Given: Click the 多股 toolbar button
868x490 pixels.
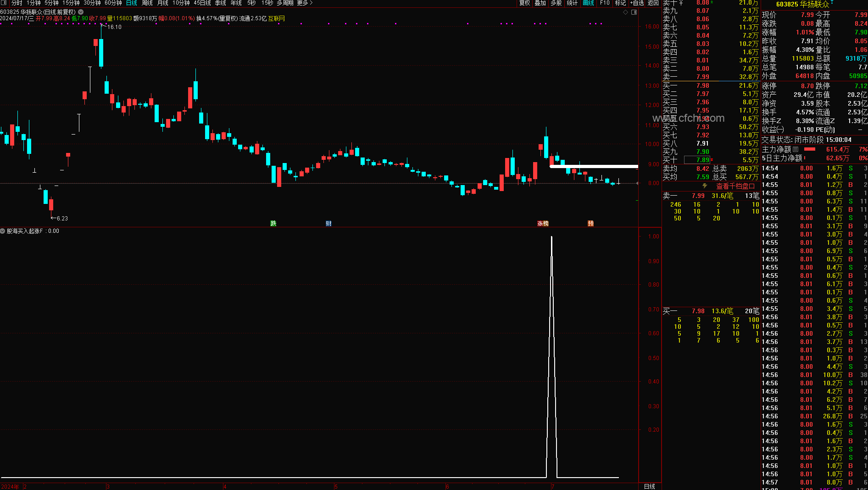Looking at the screenshot, I should 556,3.
